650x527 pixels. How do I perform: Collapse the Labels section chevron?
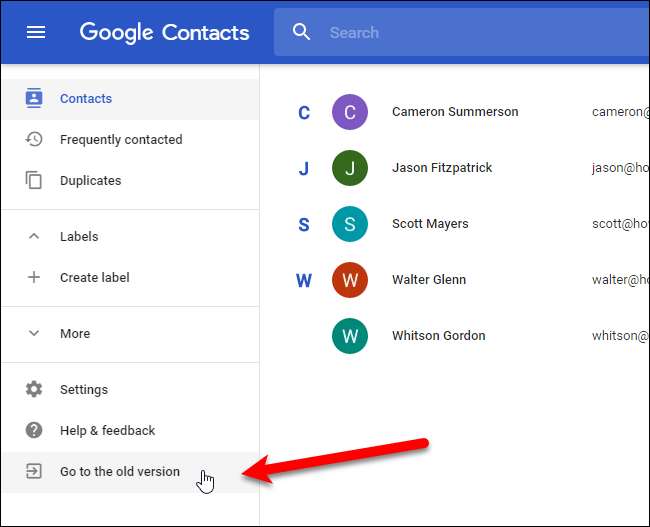pyautogui.click(x=34, y=236)
